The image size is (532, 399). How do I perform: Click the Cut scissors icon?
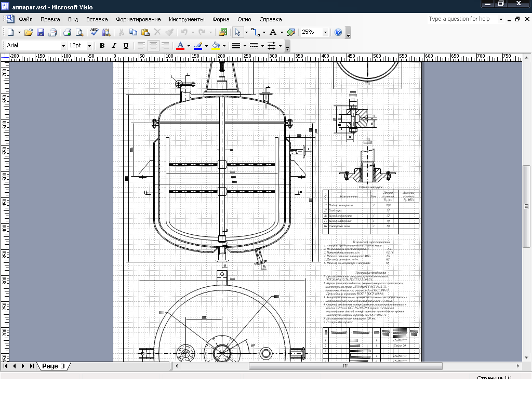tap(121, 32)
